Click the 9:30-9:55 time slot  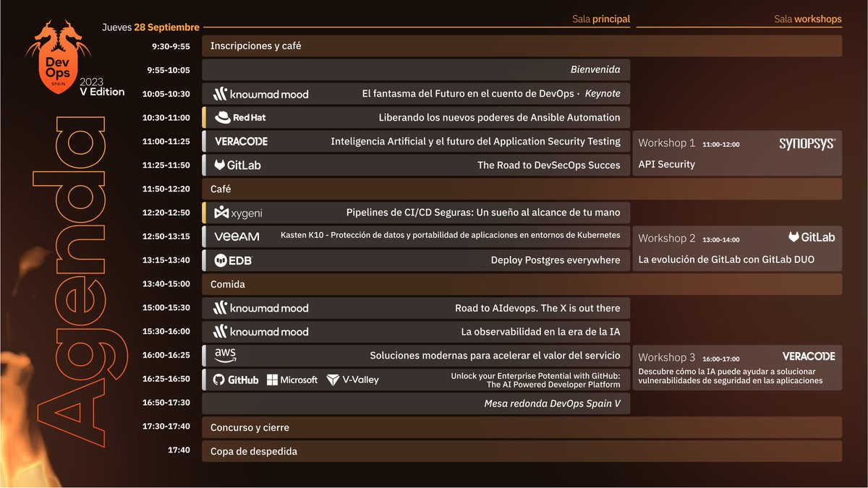171,46
